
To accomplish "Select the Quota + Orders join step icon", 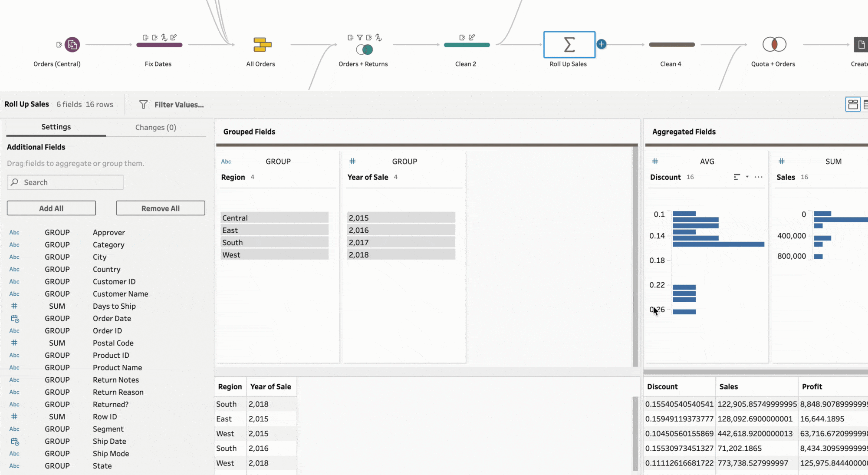I will [774, 44].
